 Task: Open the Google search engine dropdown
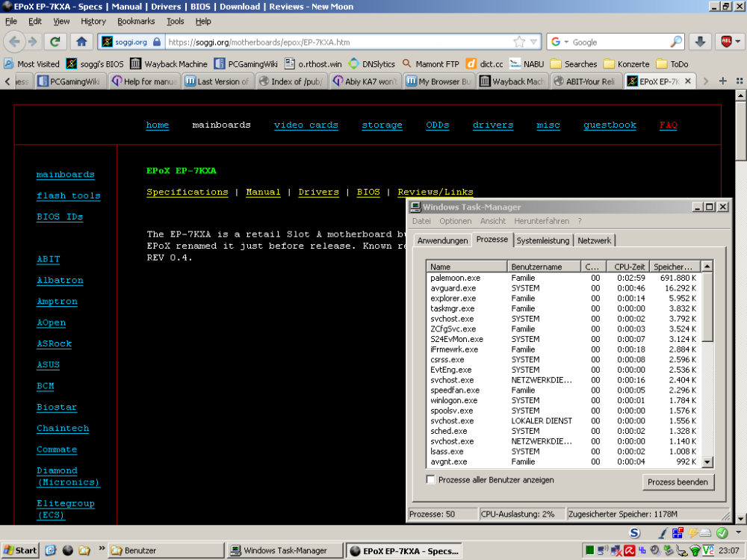pyautogui.click(x=566, y=42)
